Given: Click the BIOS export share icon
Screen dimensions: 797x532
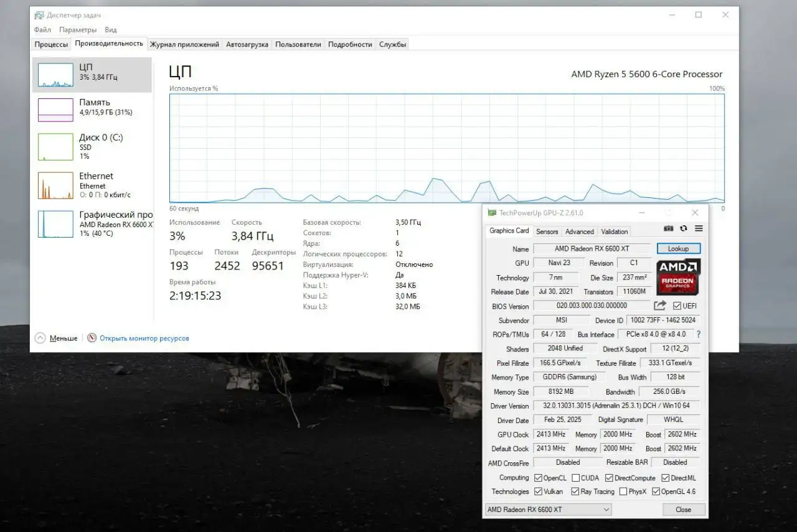Looking at the screenshot, I should pyautogui.click(x=659, y=306).
